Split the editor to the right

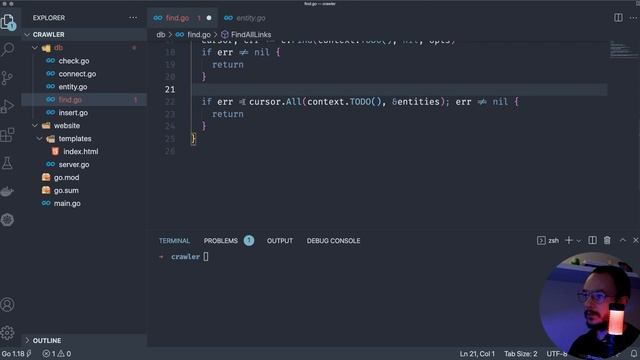pos(618,18)
